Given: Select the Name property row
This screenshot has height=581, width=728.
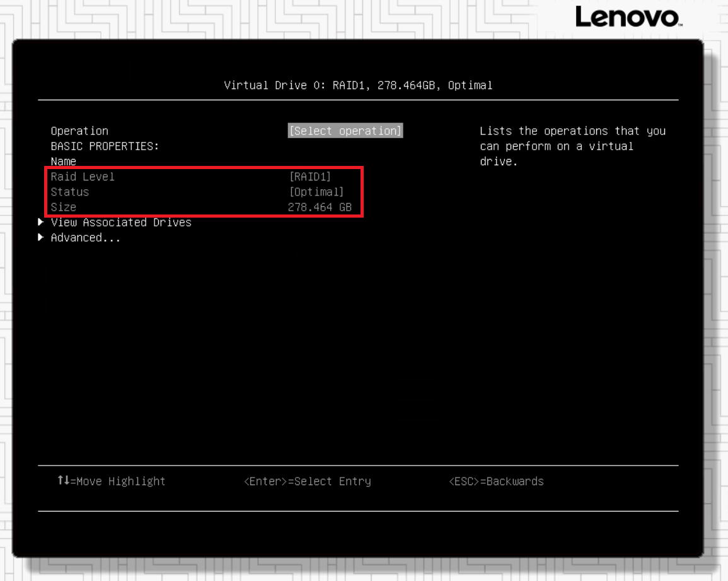Looking at the screenshot, I should [63, 161].
